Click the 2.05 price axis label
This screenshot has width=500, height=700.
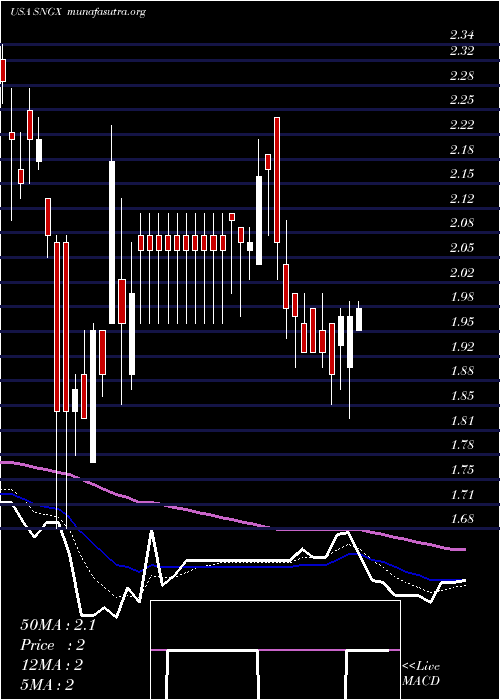[x=462, y=248]
